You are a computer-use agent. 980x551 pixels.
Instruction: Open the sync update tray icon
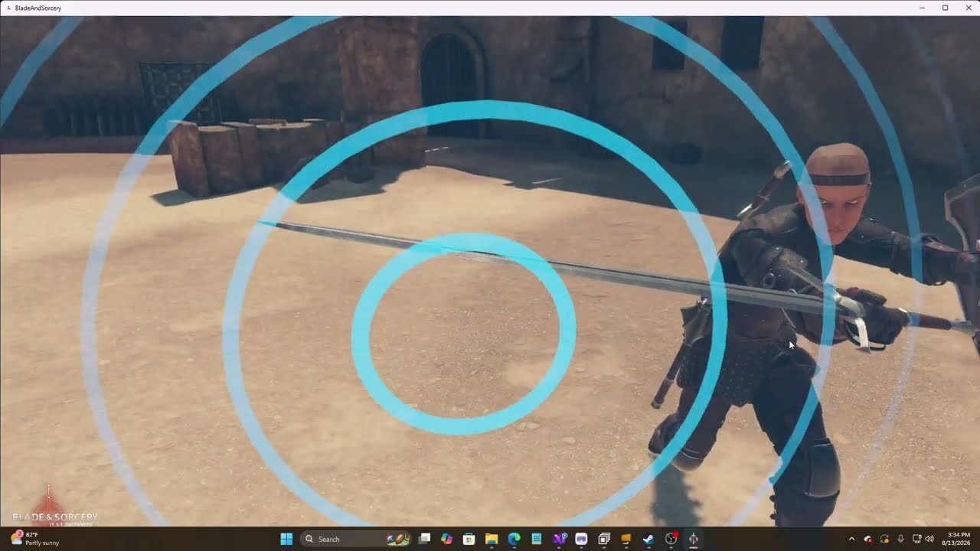(x=884, y=539)
